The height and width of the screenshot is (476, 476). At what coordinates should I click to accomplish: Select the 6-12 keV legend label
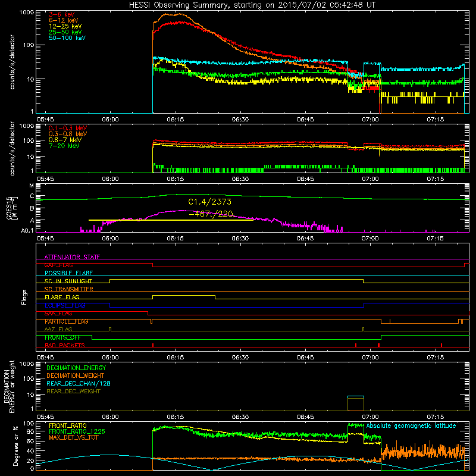click(x=64, y=20)
